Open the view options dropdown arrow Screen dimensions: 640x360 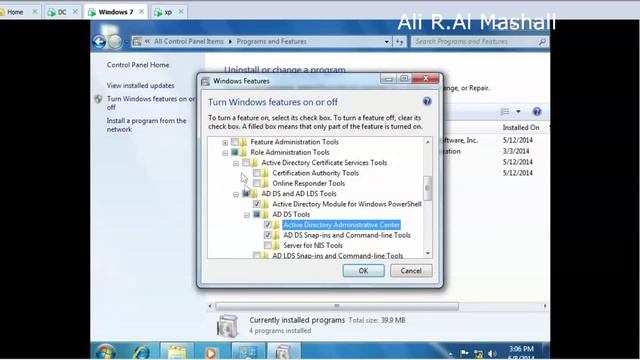(x=518, y=111)
